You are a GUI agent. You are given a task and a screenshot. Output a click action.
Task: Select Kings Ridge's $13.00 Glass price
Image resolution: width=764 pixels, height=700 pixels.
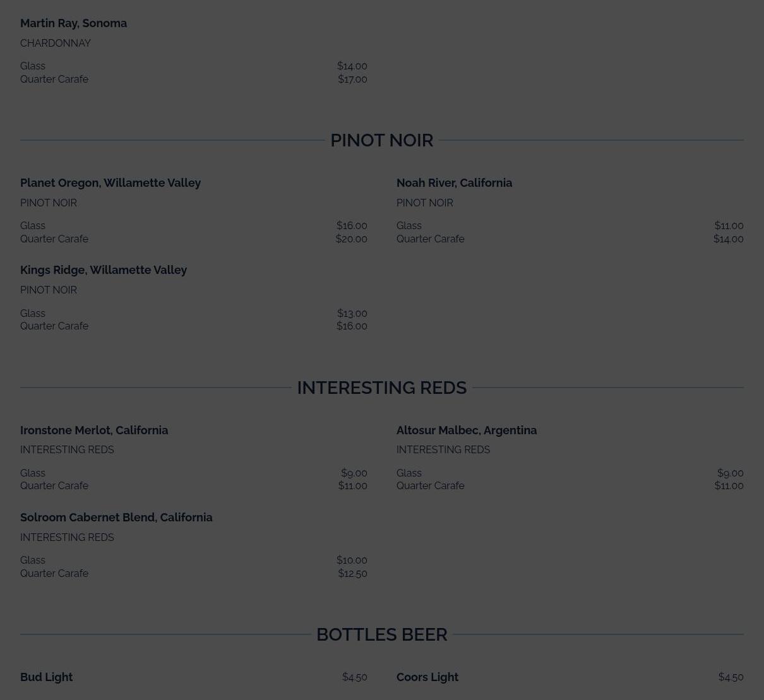(x=352, y=314)
